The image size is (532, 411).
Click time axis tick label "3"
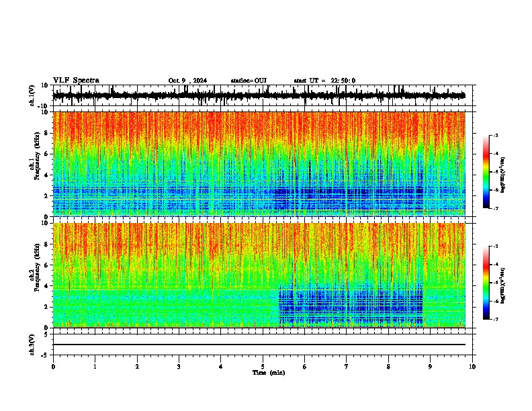(179, 367)
